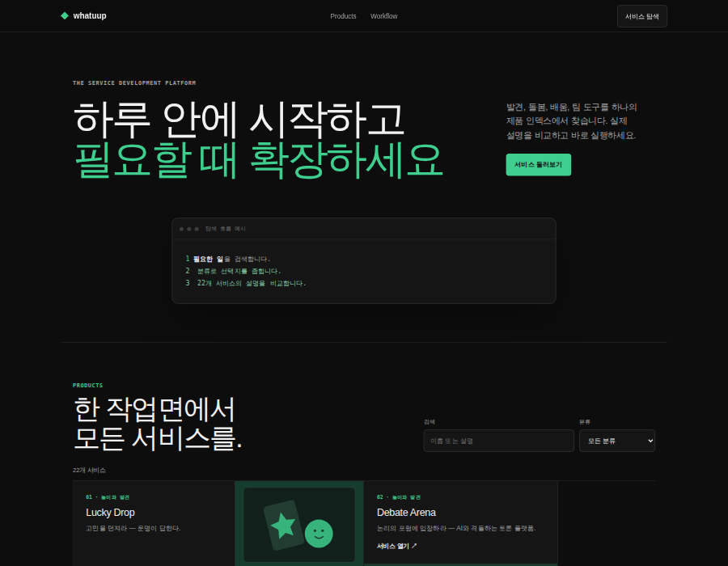Screen dimensions: 728x566
Task: Click the smiley face icon in thumbnail
Action: click(x=319, y=534)
